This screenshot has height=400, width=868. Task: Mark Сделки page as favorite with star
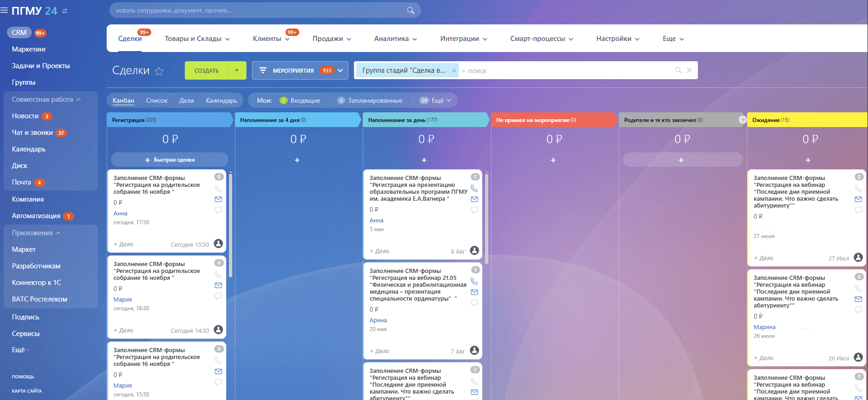click(159, 71)
